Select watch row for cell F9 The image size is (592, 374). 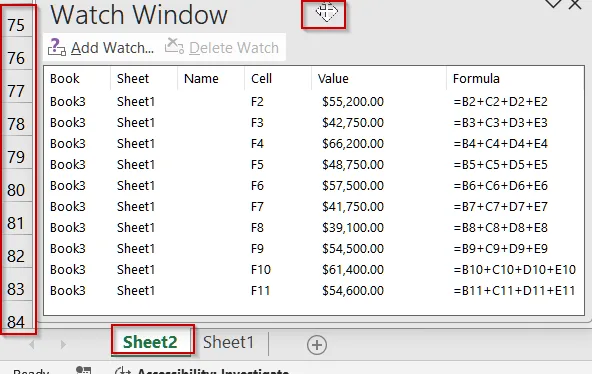[x=314, y=249]
